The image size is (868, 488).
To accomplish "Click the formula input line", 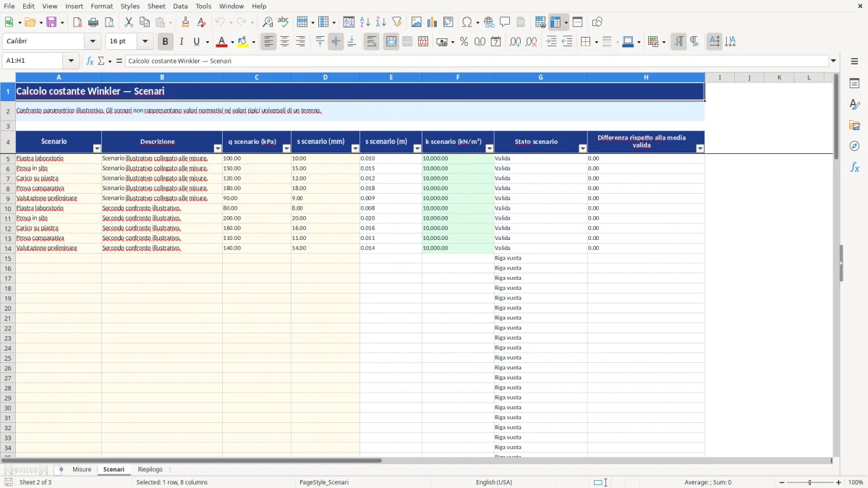I will point(477,61).
